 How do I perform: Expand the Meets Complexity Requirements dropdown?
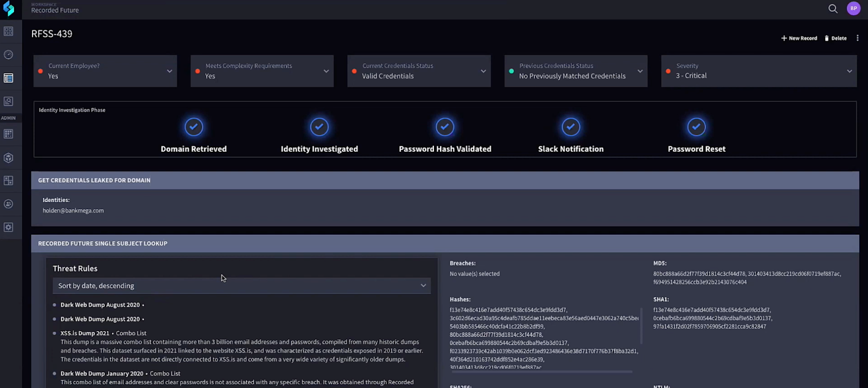point(262,71)
